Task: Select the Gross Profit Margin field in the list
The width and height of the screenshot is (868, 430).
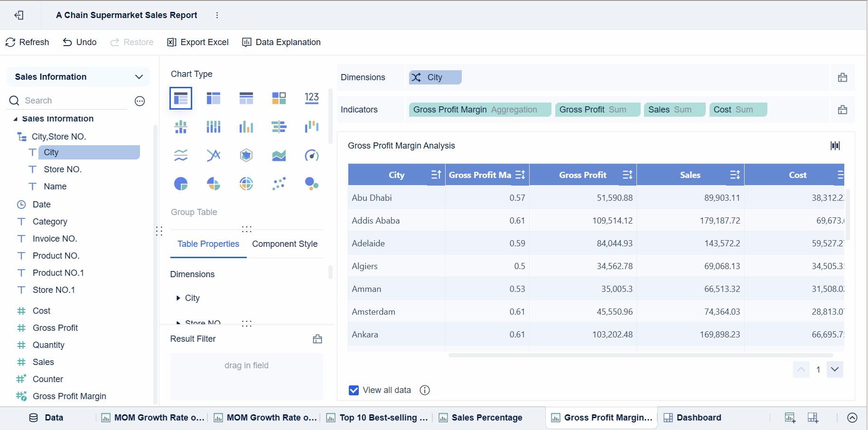Action: [x=69, y=396]
